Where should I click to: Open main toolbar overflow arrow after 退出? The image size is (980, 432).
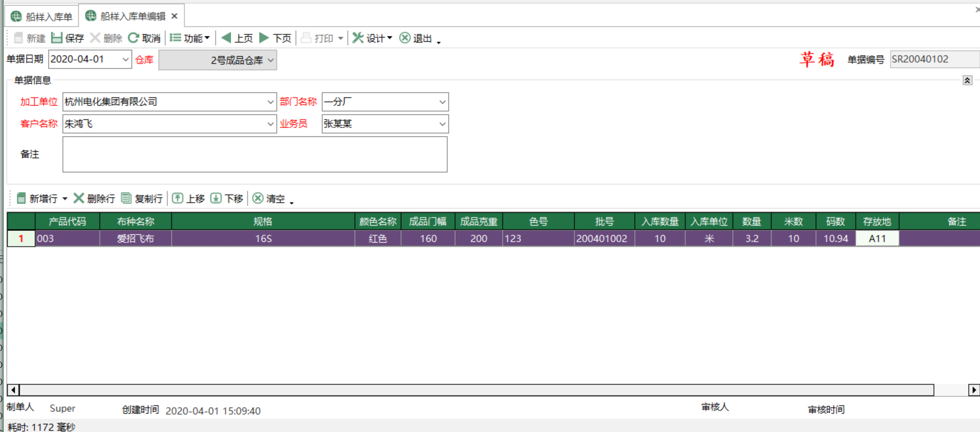coord(439,43)
